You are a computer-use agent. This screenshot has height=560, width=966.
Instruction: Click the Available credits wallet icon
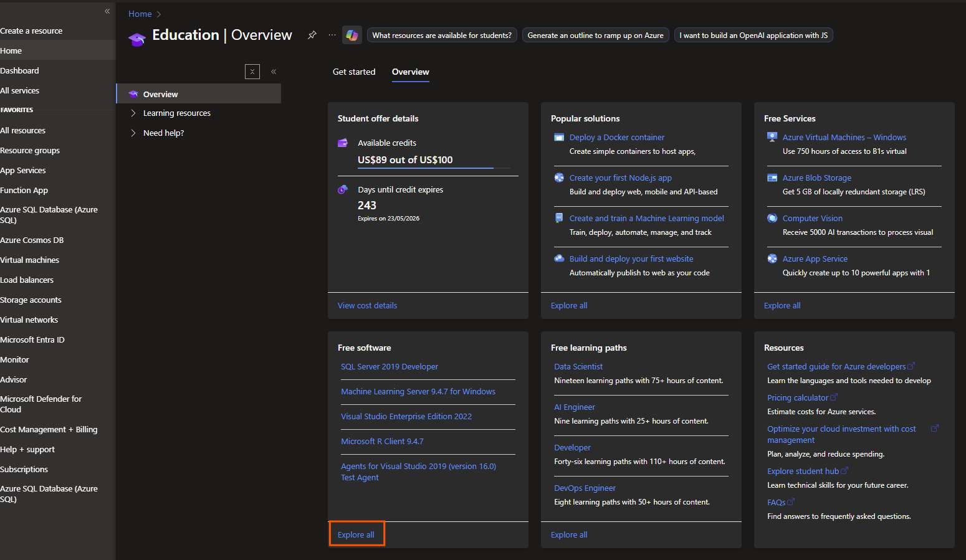(343, 143)
